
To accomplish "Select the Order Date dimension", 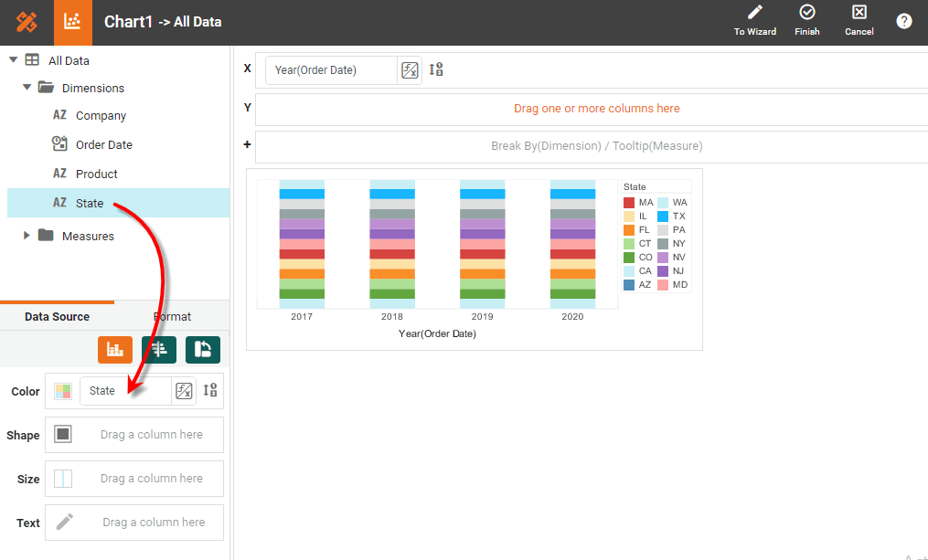I will pyautogui.click(x=103, y=144).
